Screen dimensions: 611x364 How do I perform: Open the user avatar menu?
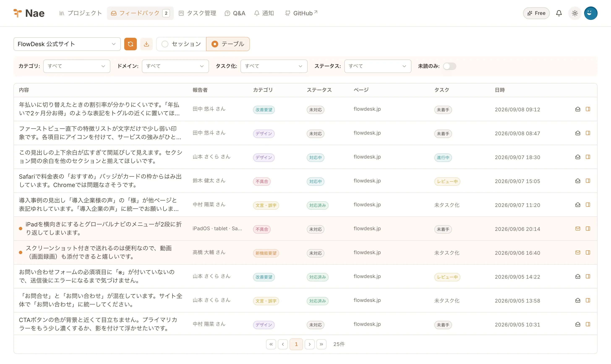591,13
